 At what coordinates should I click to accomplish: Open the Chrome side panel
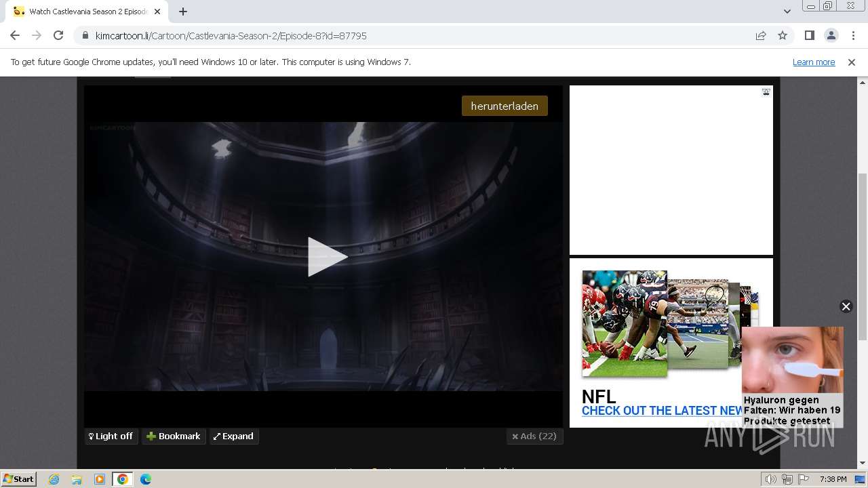click(x=809, y=36)
